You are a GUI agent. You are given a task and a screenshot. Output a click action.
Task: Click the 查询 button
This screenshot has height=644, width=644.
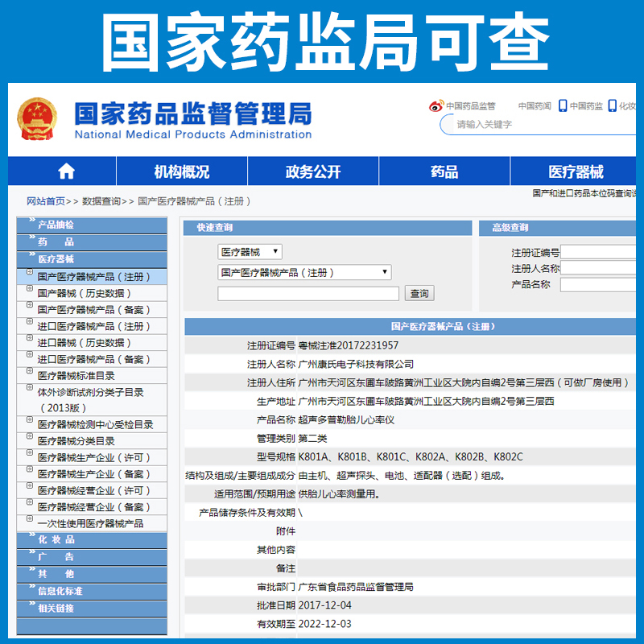pyautogui.click(x=419, y=293)
